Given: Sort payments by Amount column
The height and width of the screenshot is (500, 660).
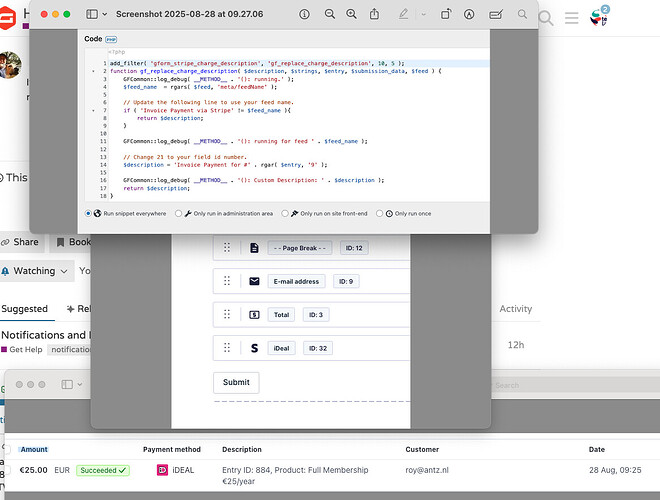Looking at the screenshot, I should tap(34, 449).
